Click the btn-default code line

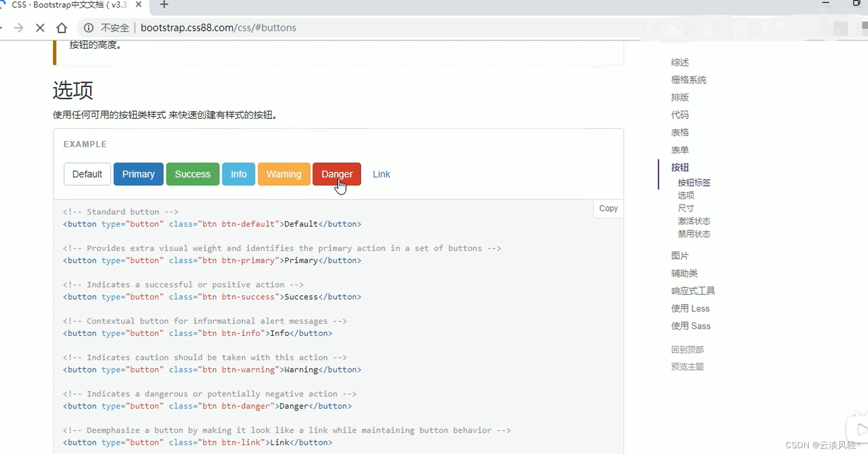212,224
